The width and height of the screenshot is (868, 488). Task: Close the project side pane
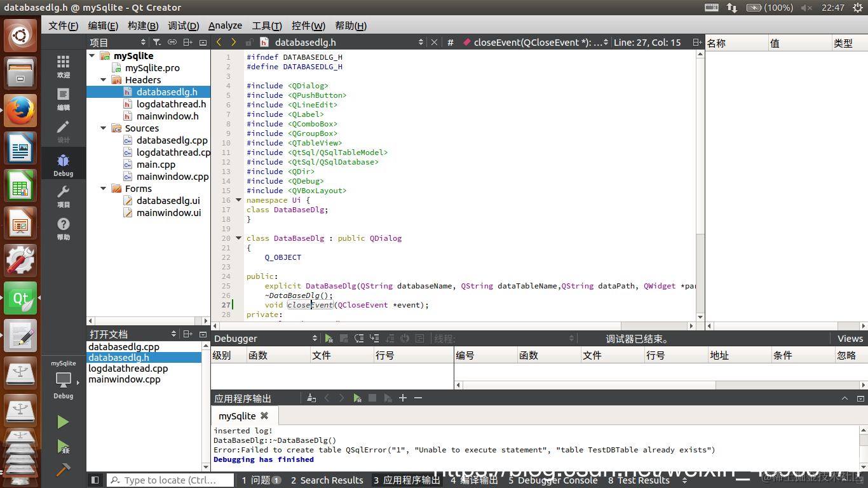pos(203,42)
